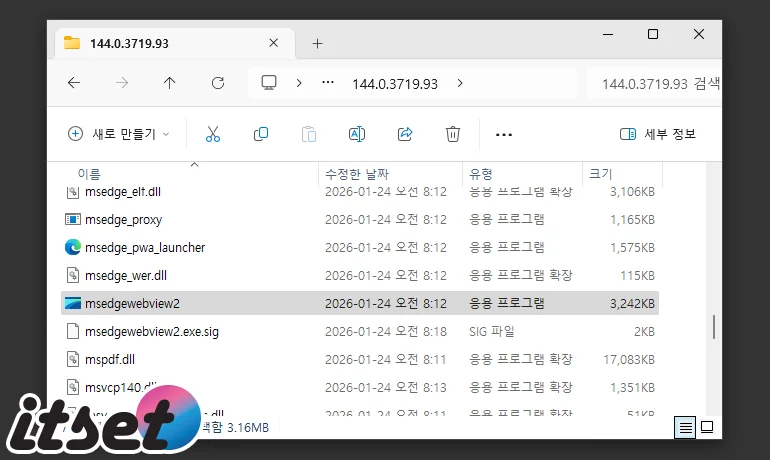
Task: Click the 144.0.3719.93 breadcrumb in address bar
Action: pos(395,84)
